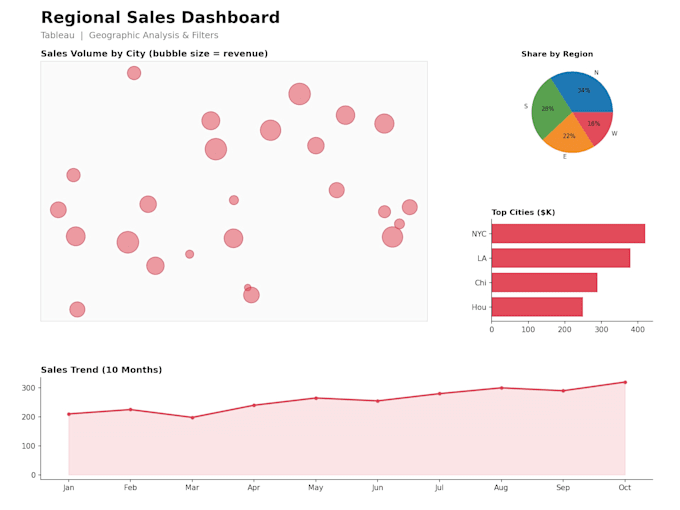Select the Oct point on the sales trend
The height and width of the screenshot is (510, 680).
point(625,382)
